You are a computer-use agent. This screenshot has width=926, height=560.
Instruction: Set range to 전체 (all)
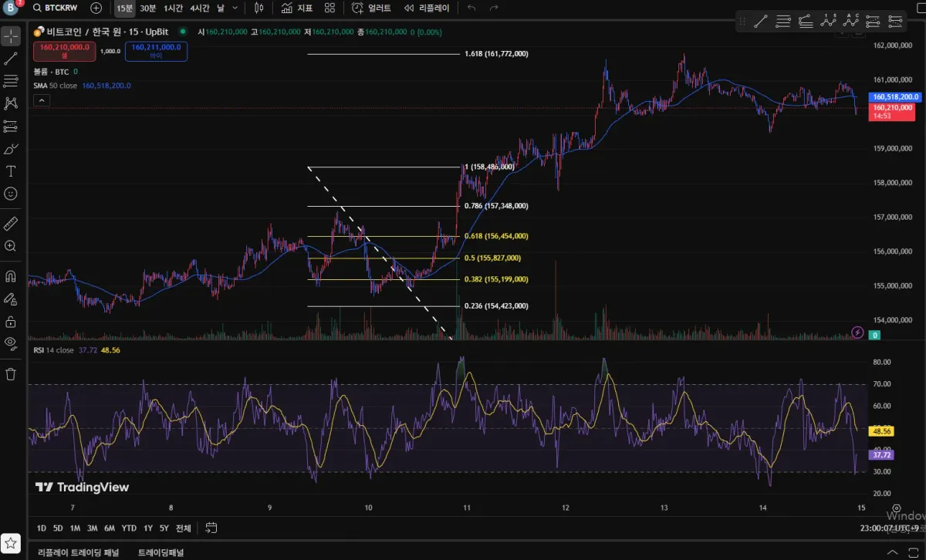click(x=183, y=528)
